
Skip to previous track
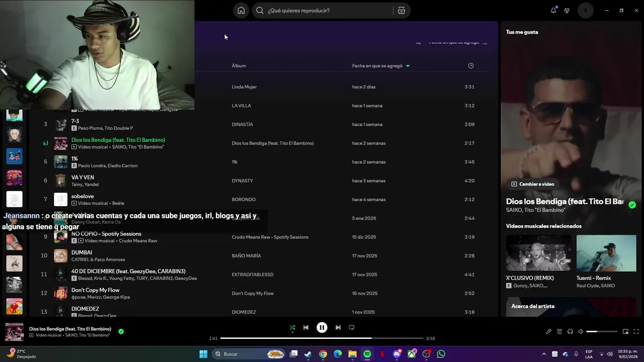tap(305, 328)
